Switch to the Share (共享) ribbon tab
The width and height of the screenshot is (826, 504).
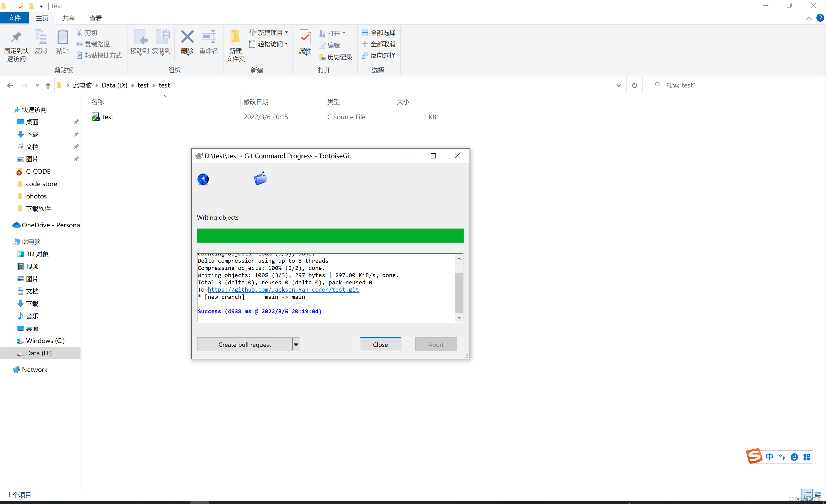click(69, 18)
